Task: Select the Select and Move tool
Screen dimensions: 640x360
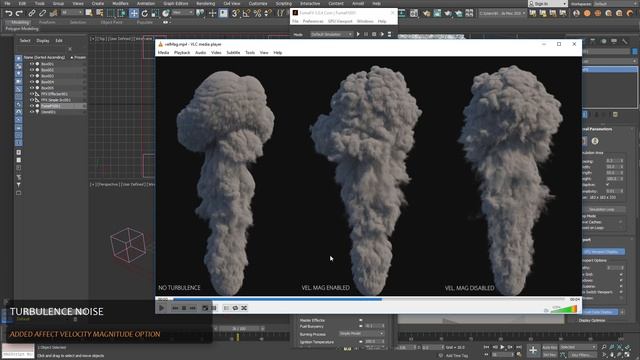Action: [x=134, y=13]
